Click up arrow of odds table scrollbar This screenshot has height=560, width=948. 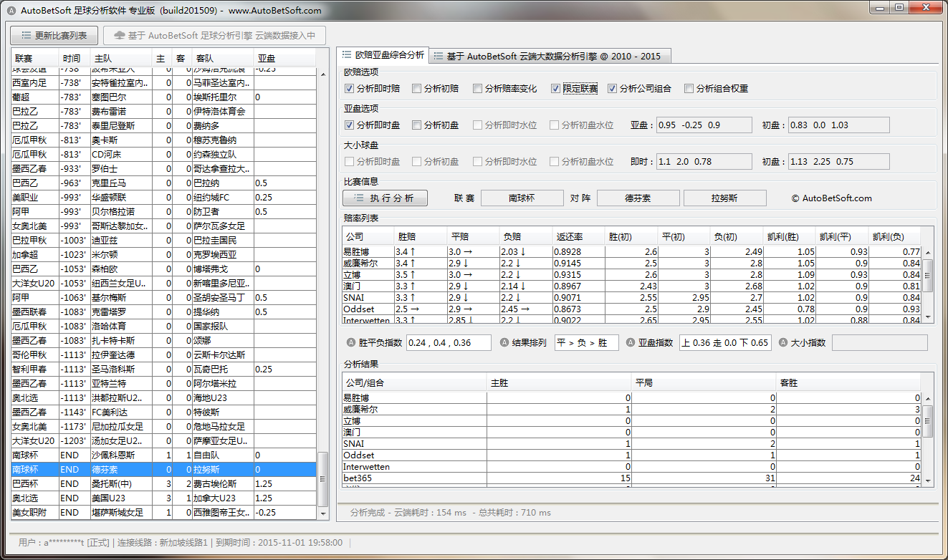927,253
